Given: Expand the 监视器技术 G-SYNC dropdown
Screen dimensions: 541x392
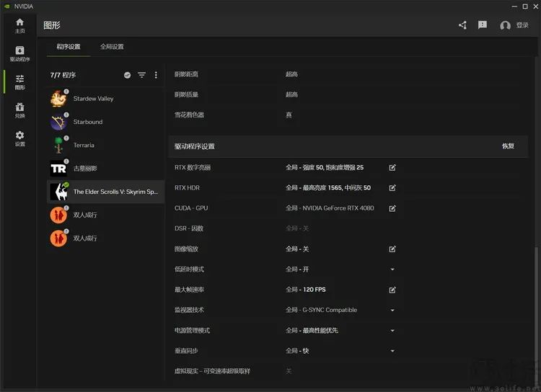Looking at the screenshot, I should coord(392,311).
